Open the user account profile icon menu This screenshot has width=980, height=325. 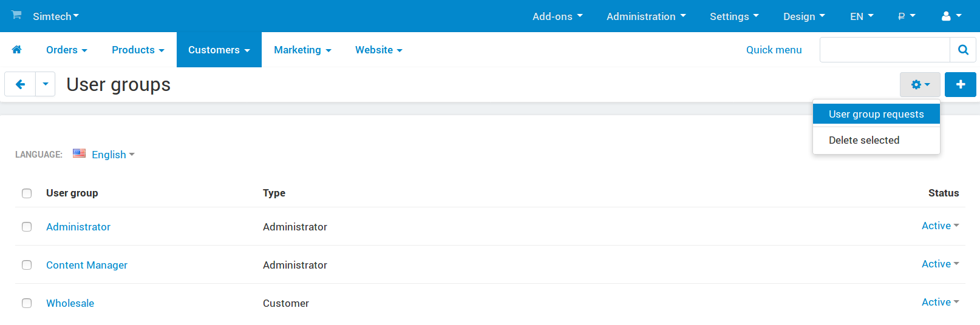tap(951, 16)
